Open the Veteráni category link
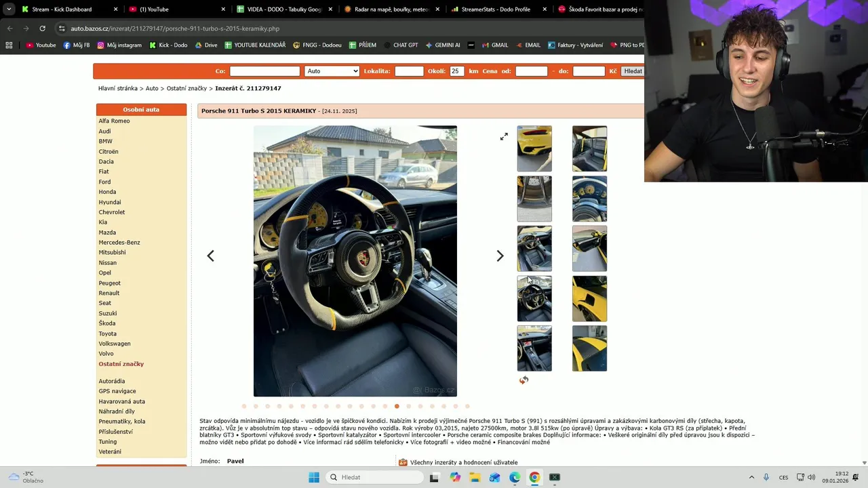The width and height of the screenshot is (868, 488). point(110,451)
